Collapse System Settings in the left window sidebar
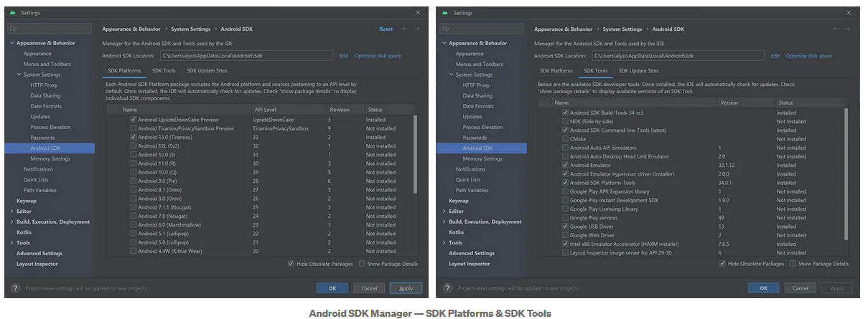The image size is (868, 319). click(19, 75)
